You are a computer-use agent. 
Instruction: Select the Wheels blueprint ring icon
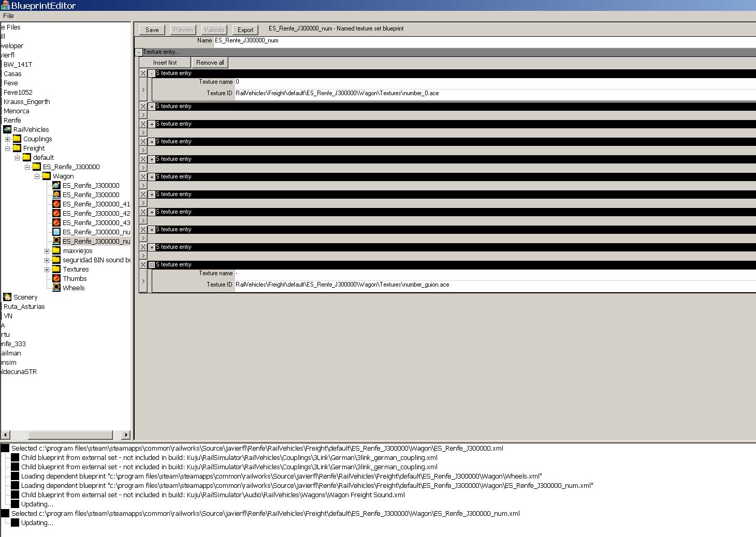click(x=56, y=288)
